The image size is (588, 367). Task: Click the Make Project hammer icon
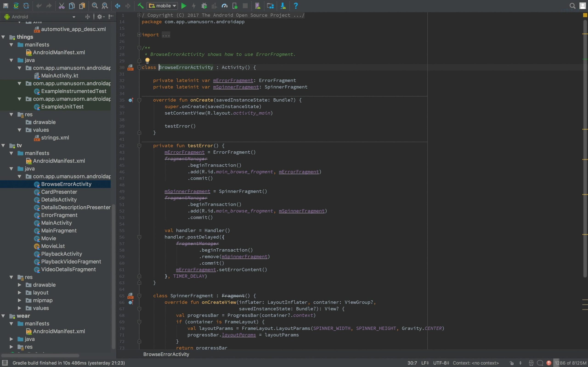coord(140,6)
